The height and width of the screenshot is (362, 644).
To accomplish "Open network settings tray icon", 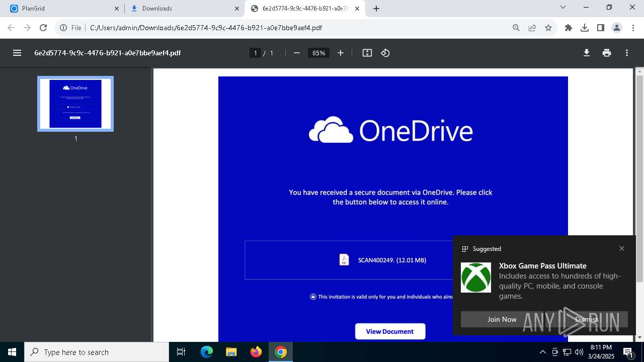I will click(x=567, y=352).
